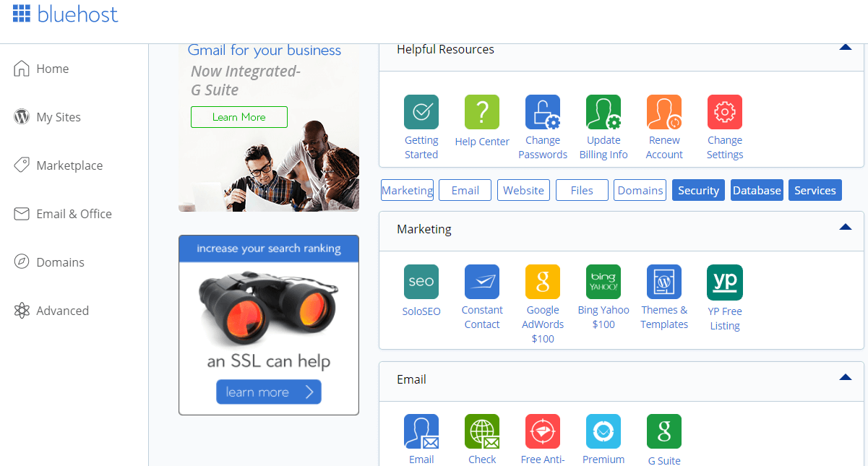This screenshot has height=466, width=868.
Task: Click the Help Center text link
Action: point(482,142)
